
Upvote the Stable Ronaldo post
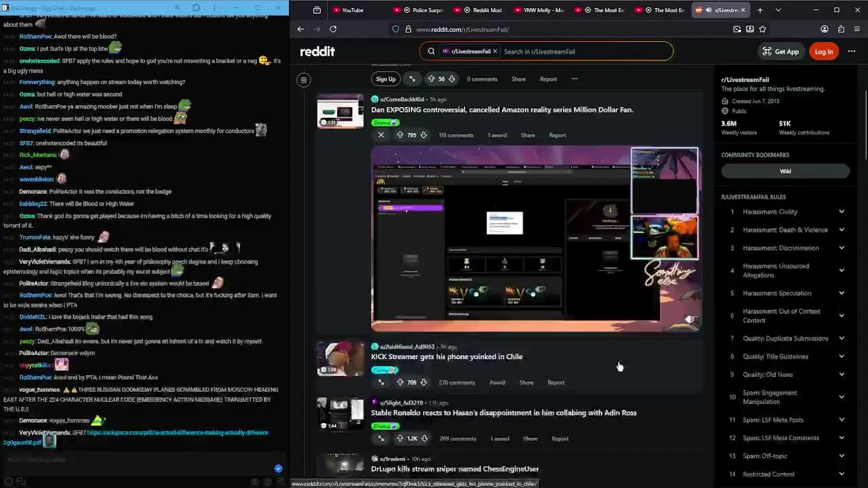[399, 439]
